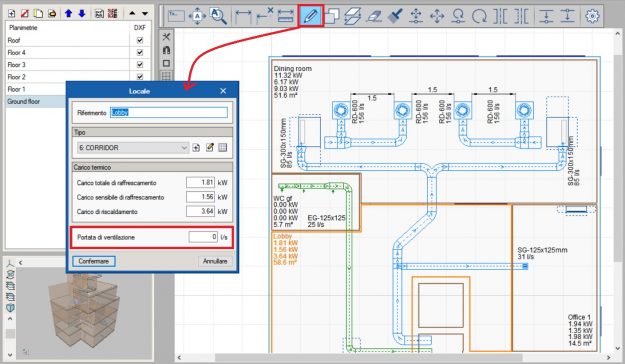Click the delete floor plan icon with red slash
Screen dimensions: 625x364
(x=25, y=14)
